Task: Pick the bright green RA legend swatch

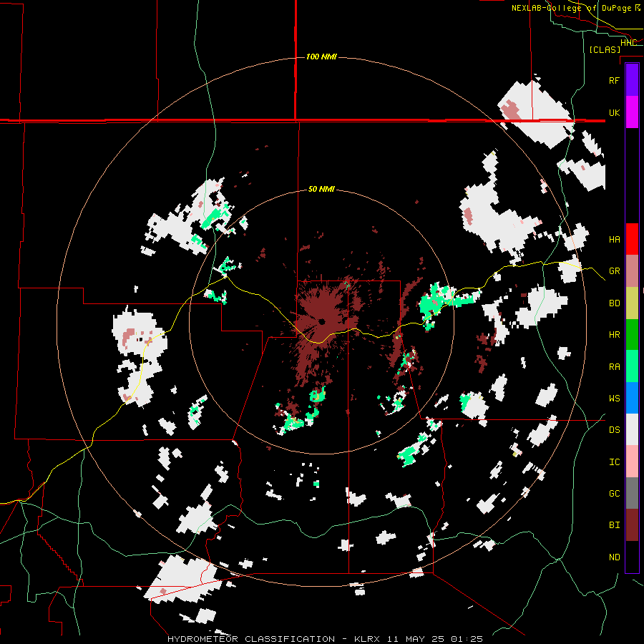Action: [x=632, y=366]
